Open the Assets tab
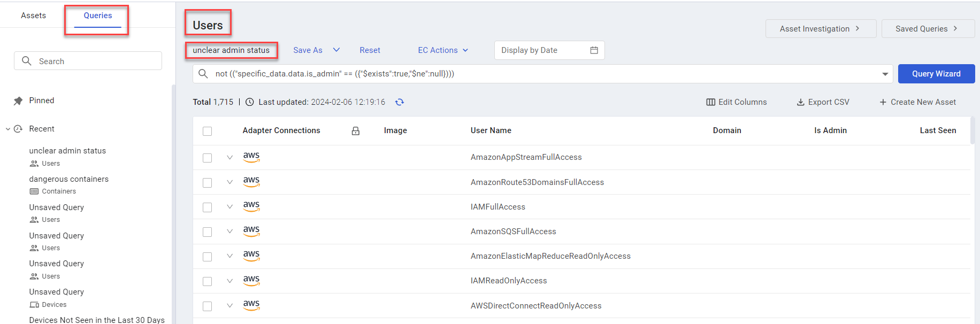The width and height of the screenshot is (980, 324). click(33, 16)
